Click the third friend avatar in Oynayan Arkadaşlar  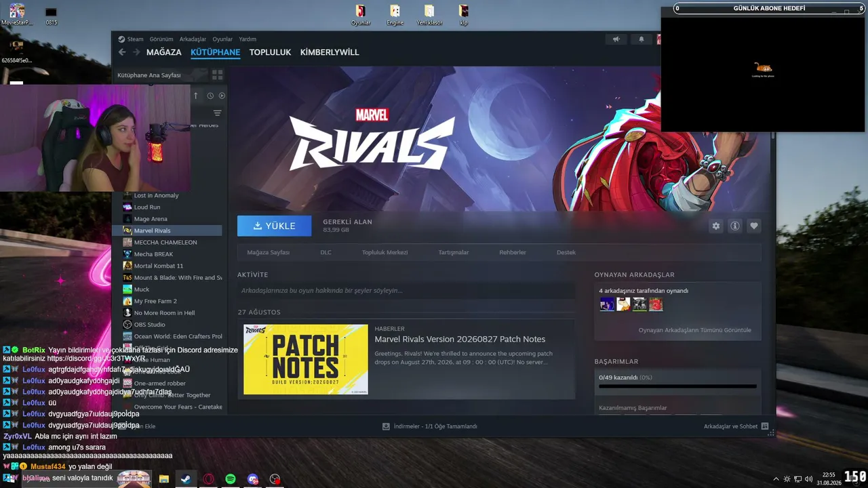point(639,304)
